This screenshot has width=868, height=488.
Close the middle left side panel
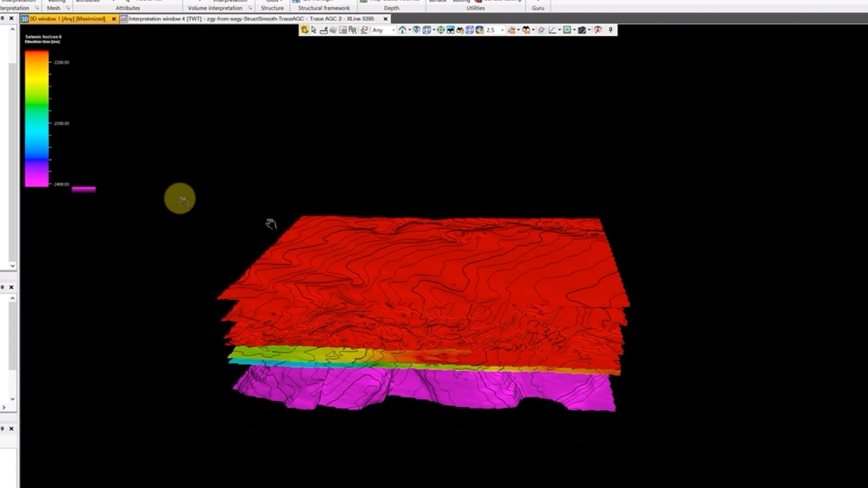pos(11,287)
